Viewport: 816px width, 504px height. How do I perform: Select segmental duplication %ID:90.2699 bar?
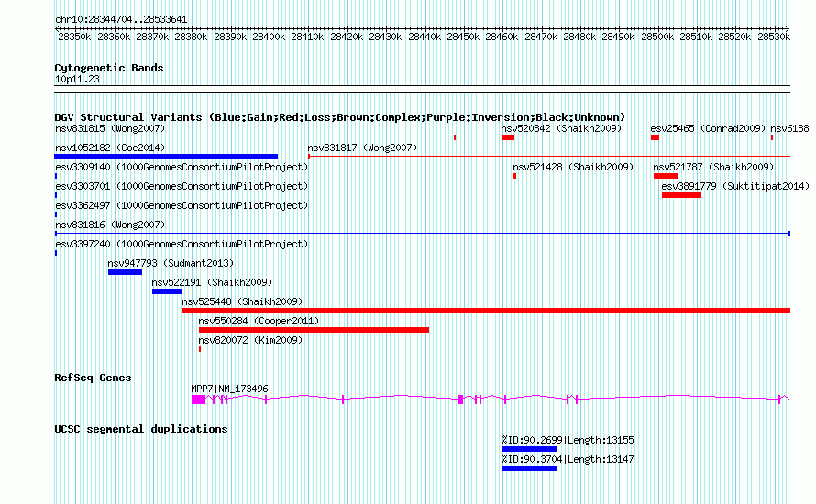[530, 449]
